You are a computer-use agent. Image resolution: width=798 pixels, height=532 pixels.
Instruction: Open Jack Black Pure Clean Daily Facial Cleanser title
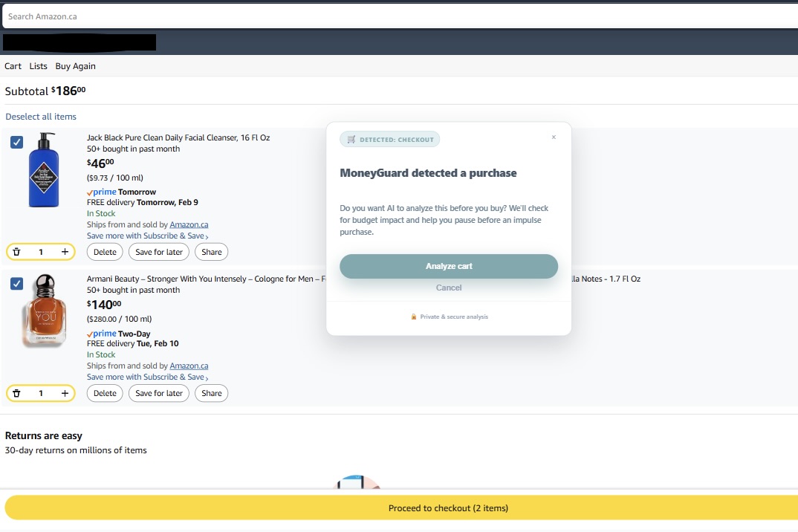[178, 137]
